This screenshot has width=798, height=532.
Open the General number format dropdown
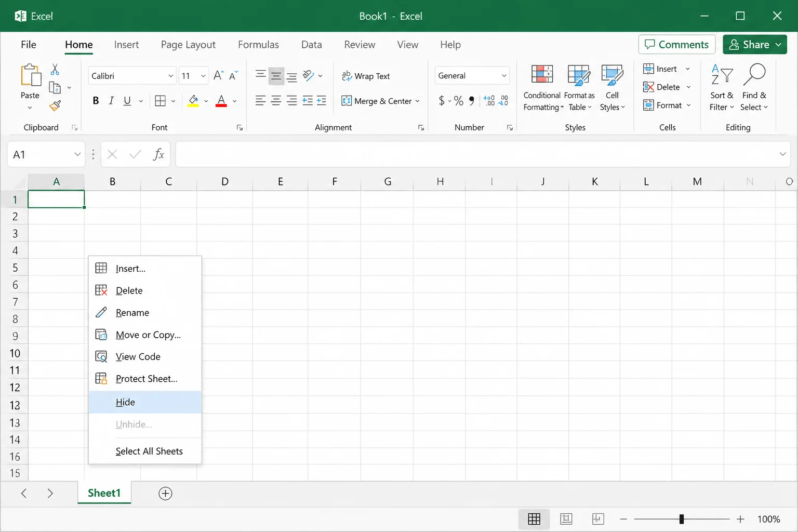504,76
